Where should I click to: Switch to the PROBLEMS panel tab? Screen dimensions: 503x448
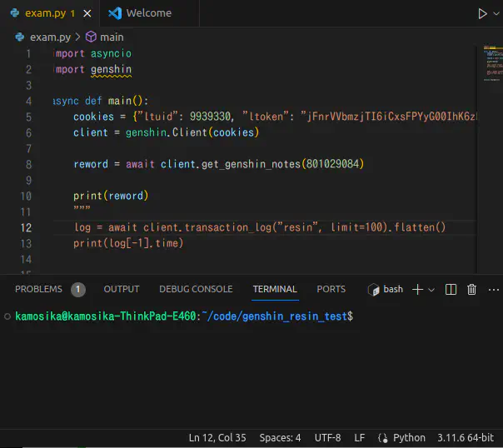coord(39,289)
